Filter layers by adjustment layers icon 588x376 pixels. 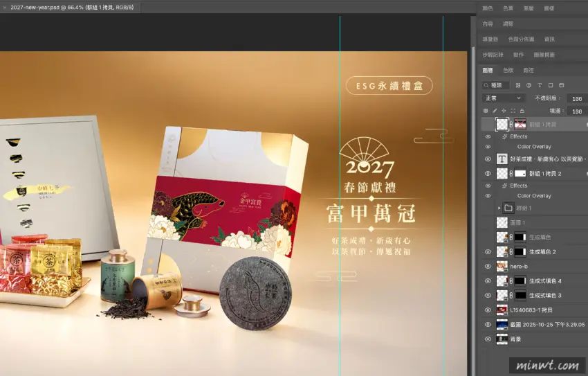529,86
